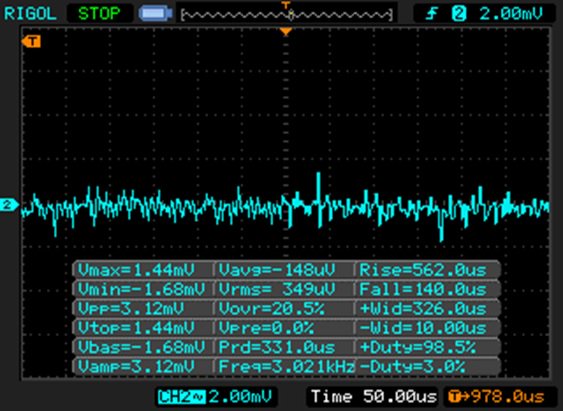Click the memory battery-shaped icon

155,14
